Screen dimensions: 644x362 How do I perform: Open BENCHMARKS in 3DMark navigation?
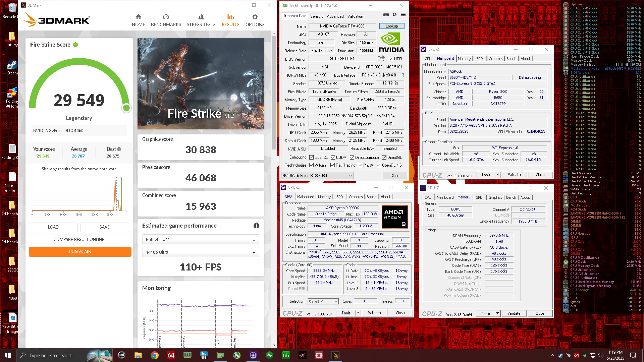click(166, 20)
